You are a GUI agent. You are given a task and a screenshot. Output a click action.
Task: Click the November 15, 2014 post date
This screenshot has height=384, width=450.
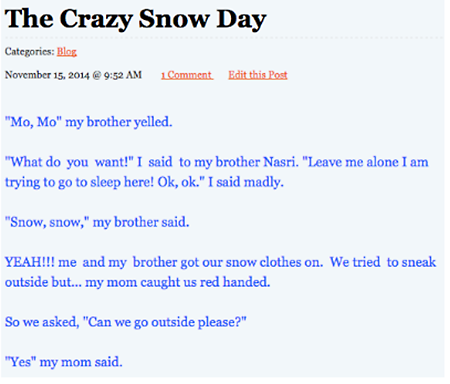click(47, 75)
